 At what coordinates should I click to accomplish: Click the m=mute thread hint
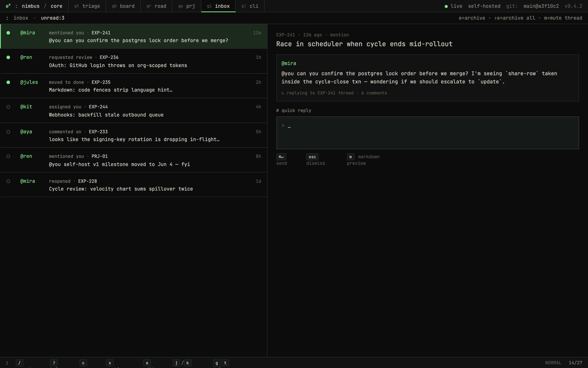coord(563,18)
